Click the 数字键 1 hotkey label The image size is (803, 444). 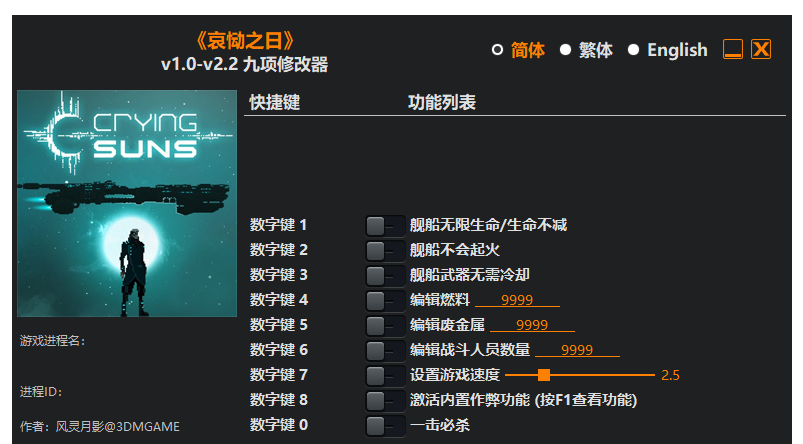pyautogui.click(x=278, y=225)
